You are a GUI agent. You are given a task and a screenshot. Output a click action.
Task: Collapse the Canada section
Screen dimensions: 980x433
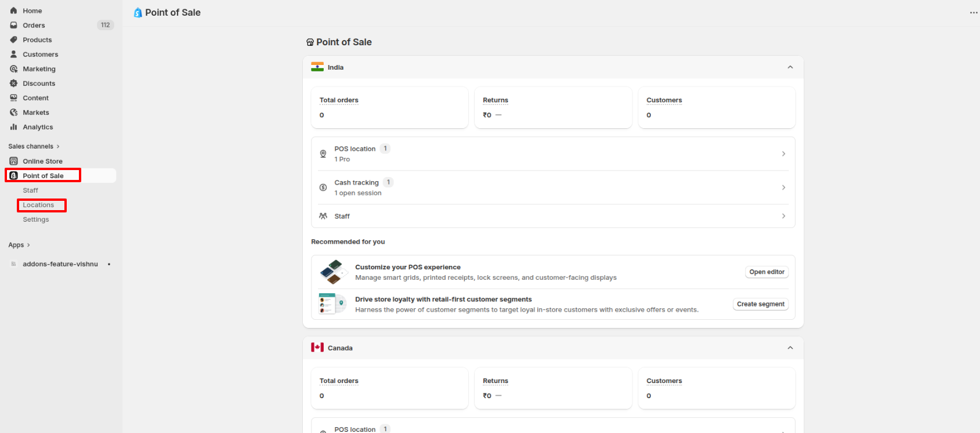click(790, 348)
